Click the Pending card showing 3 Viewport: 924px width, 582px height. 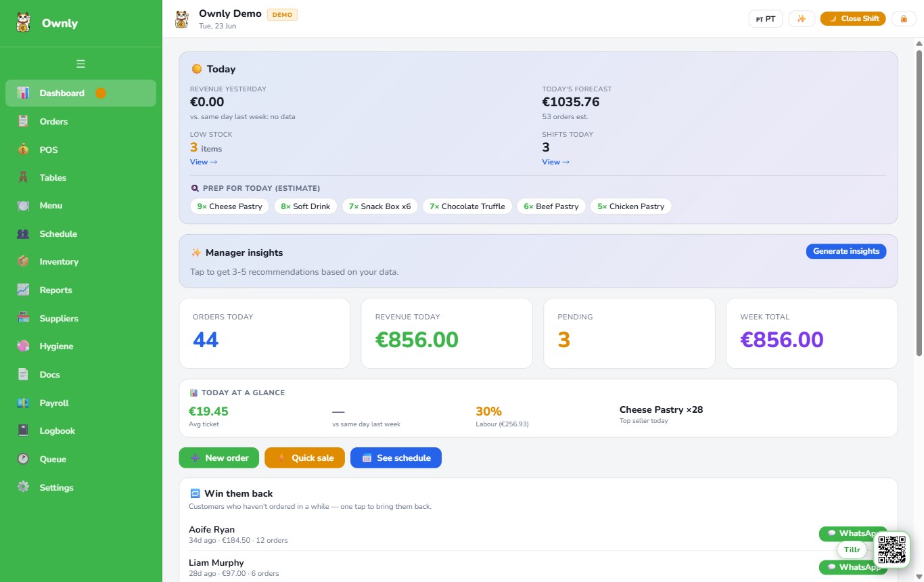629,334
